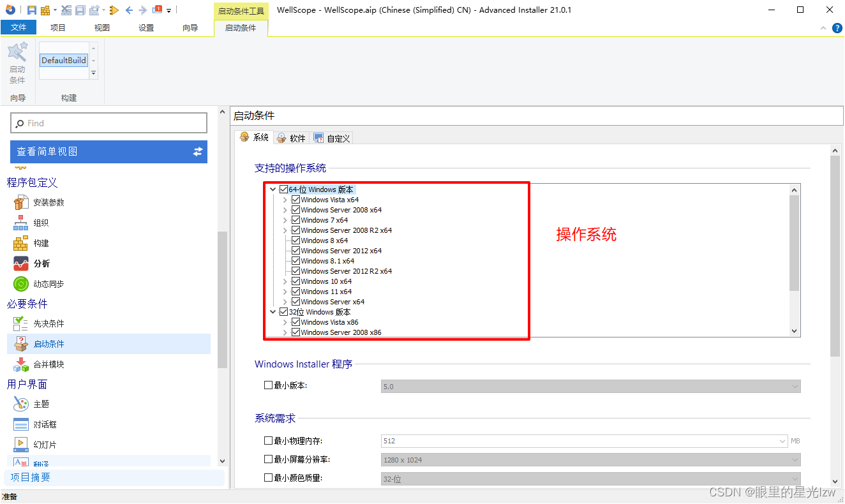Check the 最小物理内存 requirement

pyautogui.click(x=267, y=441)
